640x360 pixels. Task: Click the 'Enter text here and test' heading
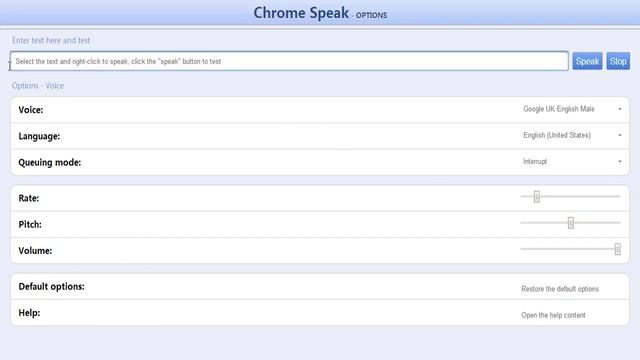coord(51,40)
